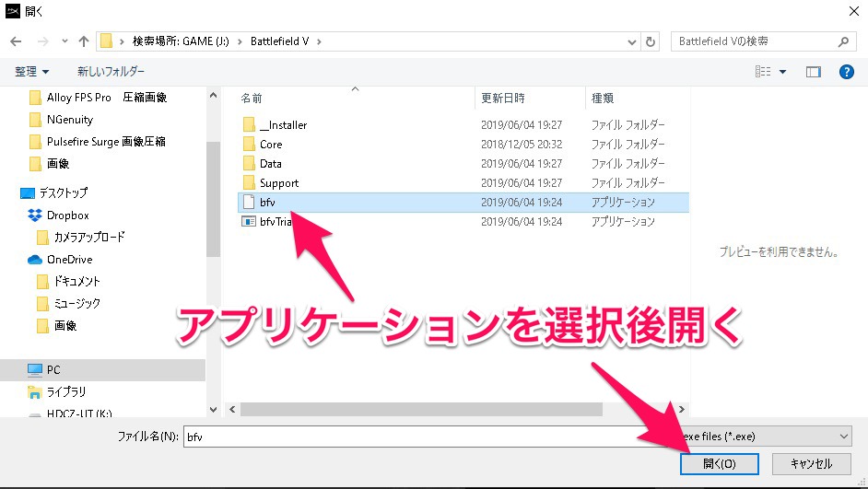Click the PC monitor icon
This screenshot has width=868, height=489.
pos(35,369)
